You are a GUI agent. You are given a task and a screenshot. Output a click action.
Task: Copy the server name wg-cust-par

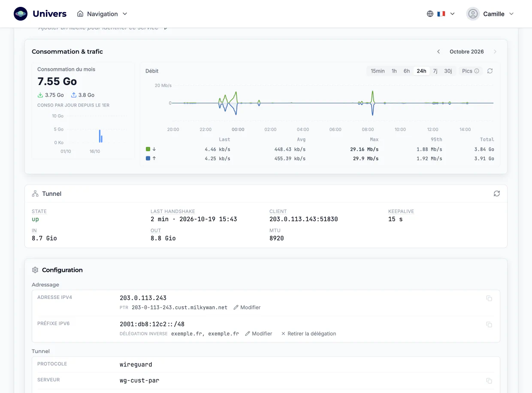point(489,381)
